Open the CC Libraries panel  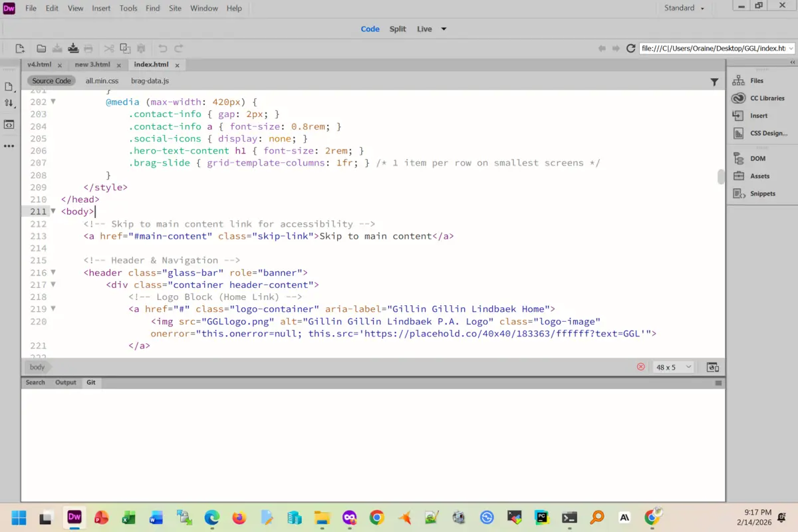[x=762, y=98]
